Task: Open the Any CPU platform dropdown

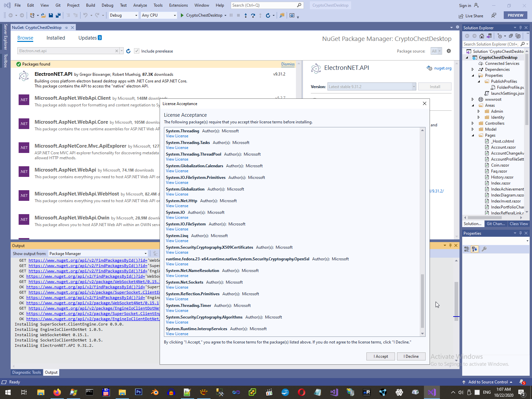Action: pyautogui.click(x=159, y=15)
